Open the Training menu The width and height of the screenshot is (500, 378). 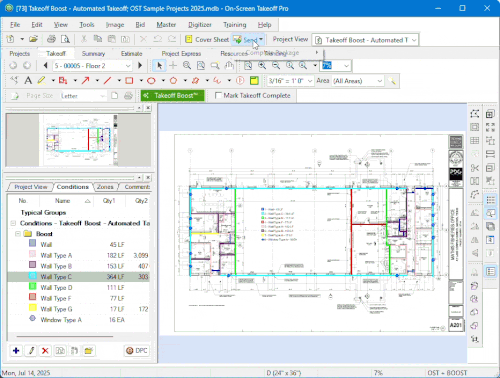pyautogui.click(x=235, y=25)
